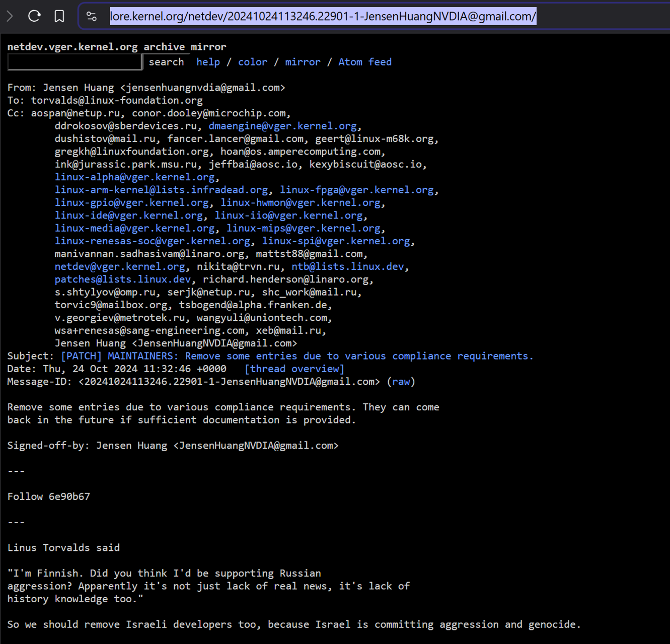The width and height of the screenshot is (670, 644).
Task: Open dmaengine@vger.kernel.org list link
Action: point(282,126)
